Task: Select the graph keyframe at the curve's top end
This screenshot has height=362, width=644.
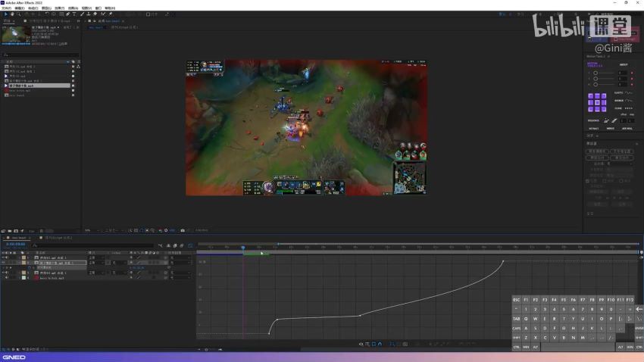Action: (503, 261)
